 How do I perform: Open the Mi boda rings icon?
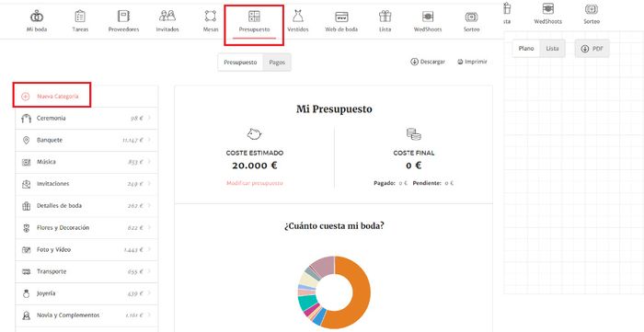(37, 17)
